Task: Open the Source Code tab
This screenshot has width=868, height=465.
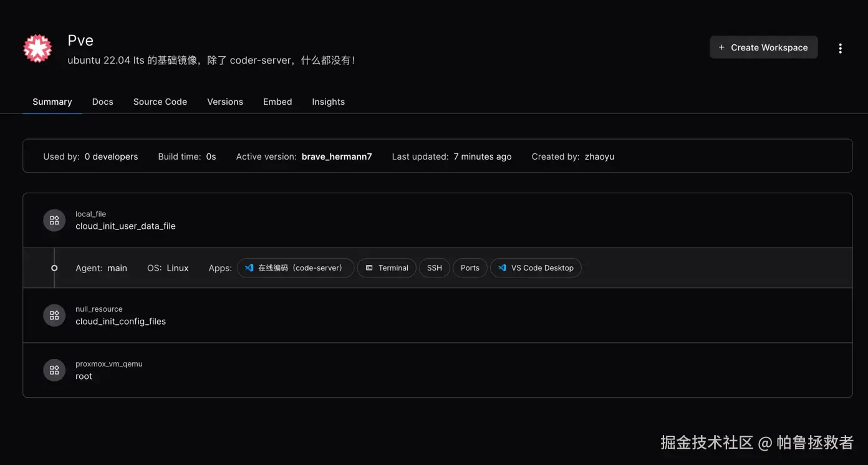Action: (160, 102)
